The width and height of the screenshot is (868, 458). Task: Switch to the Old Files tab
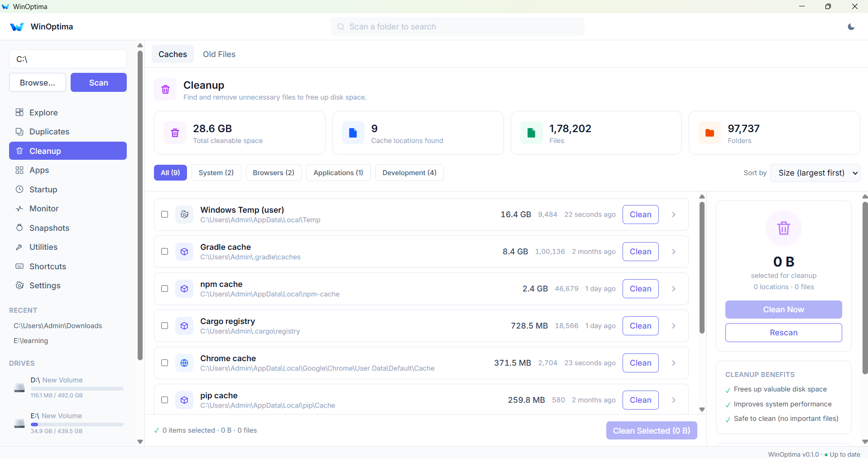219,54
